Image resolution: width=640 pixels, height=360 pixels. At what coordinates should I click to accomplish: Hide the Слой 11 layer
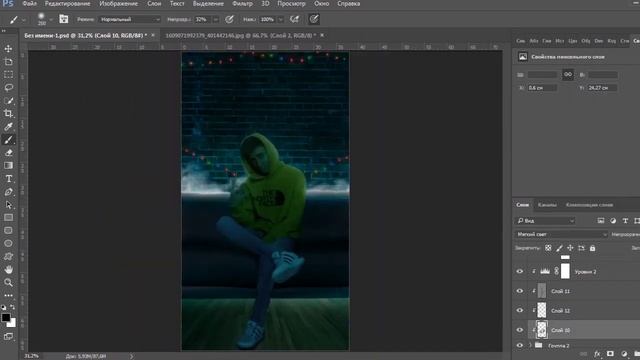(520, 291)
